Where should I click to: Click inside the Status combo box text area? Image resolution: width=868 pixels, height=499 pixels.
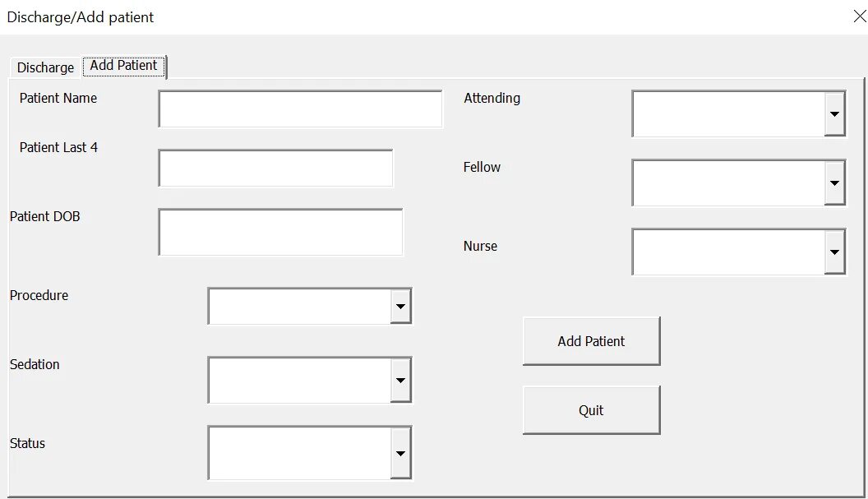299,453
